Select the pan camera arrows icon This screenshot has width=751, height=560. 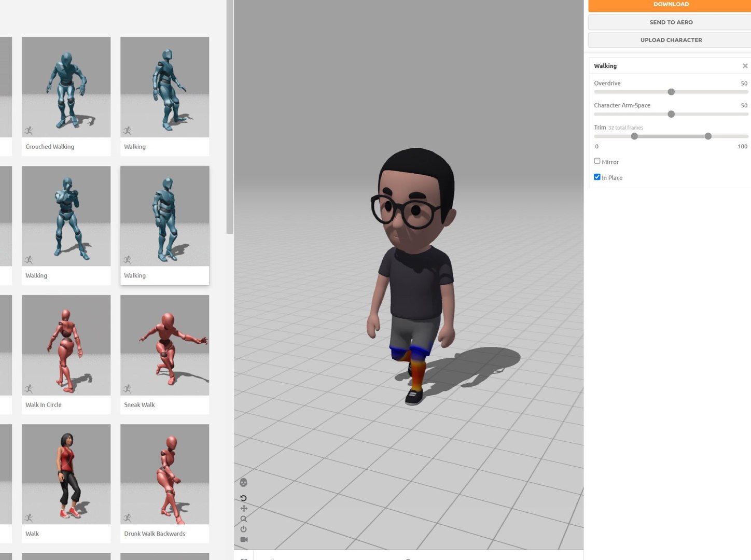244,509
